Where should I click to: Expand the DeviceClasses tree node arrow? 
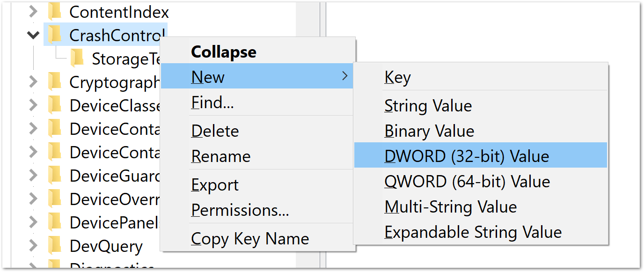[x=33, y=105]
